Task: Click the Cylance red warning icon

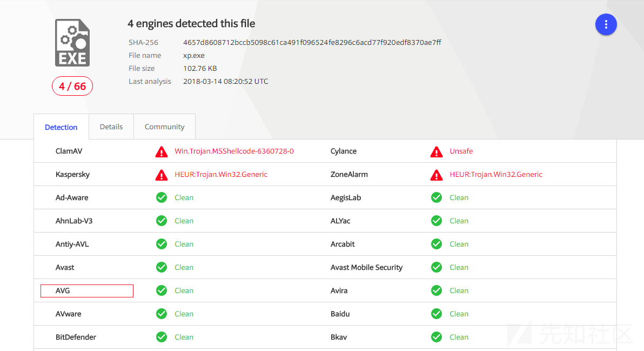Action: pyautogui.click(x=436, y=151)
